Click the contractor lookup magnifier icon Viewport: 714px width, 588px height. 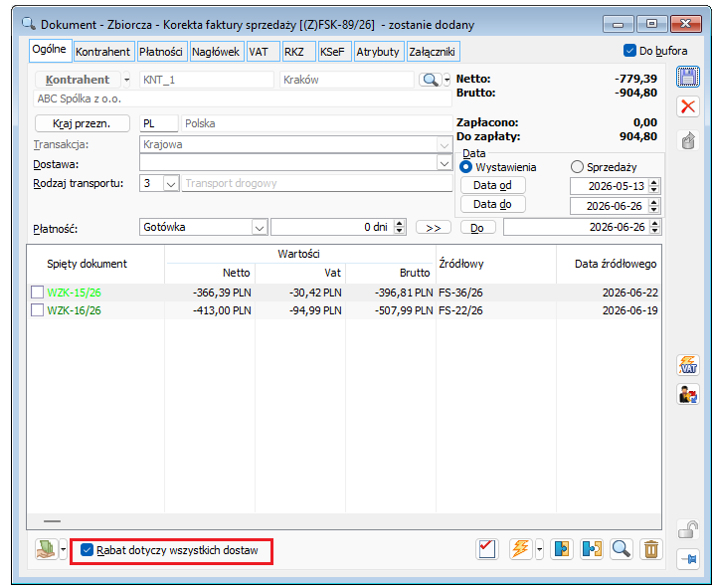pyautogui.click(x=431, y=80)
